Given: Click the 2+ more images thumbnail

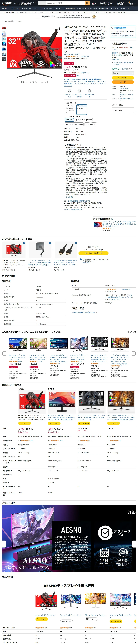Looking at the screenshot, I should click(4, 59).
